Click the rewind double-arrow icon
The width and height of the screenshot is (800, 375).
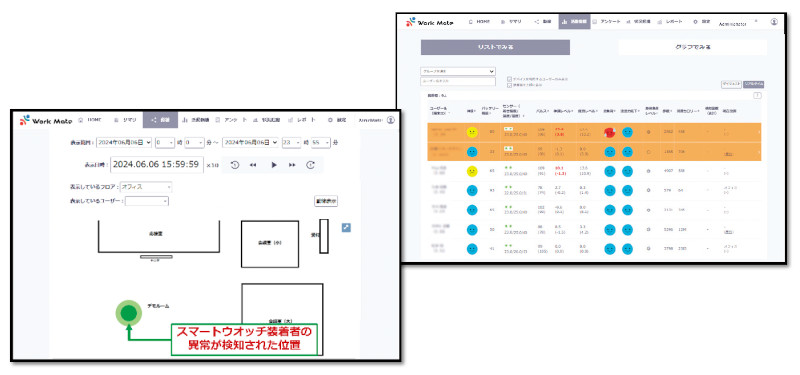253,165
